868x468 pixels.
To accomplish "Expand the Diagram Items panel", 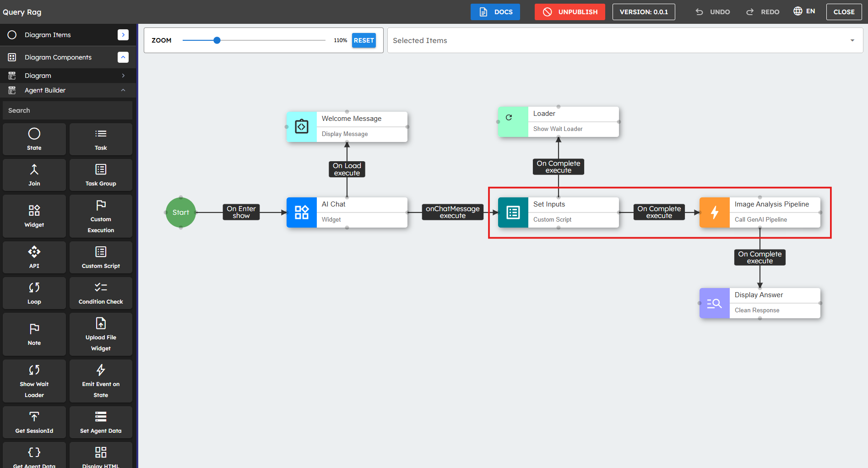I will point(123,35).
